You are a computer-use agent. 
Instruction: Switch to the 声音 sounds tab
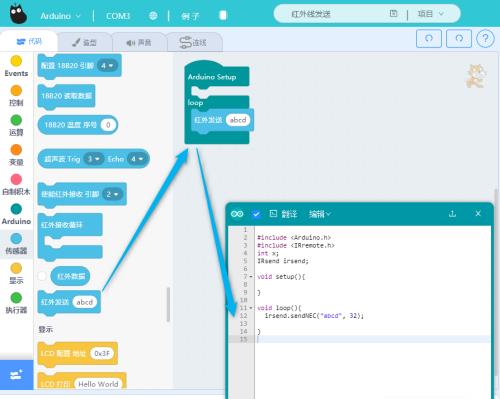[139, 42]
